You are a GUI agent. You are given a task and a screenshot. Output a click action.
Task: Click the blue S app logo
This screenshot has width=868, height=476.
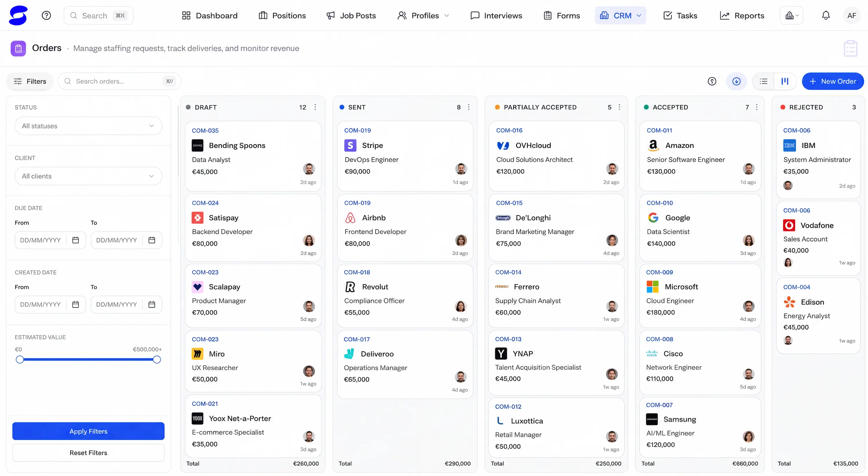coord(18,16)
